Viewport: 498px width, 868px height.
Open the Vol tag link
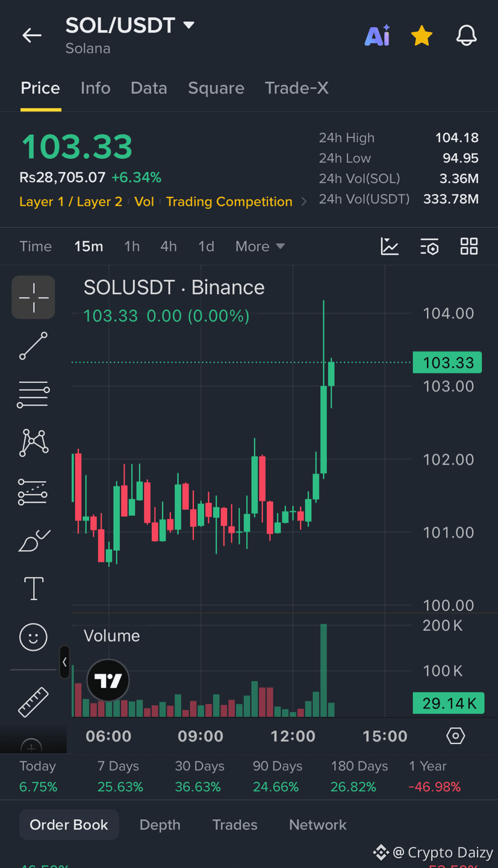coord(144,202)
